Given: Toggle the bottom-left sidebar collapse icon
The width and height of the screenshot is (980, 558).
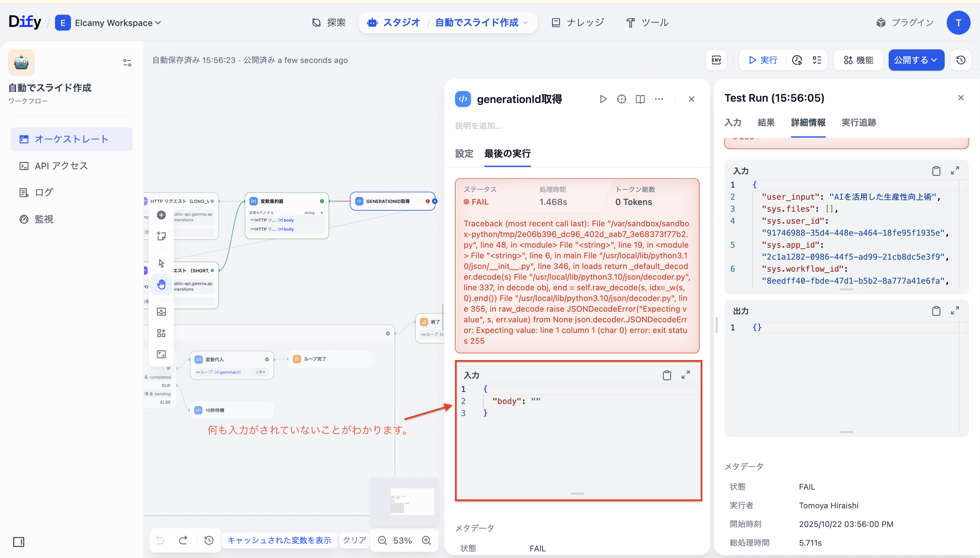Looking at the screenshot, I should tap(18, 542).
